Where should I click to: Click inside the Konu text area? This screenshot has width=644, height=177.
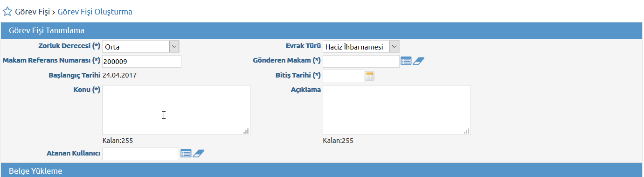(176, 110)
